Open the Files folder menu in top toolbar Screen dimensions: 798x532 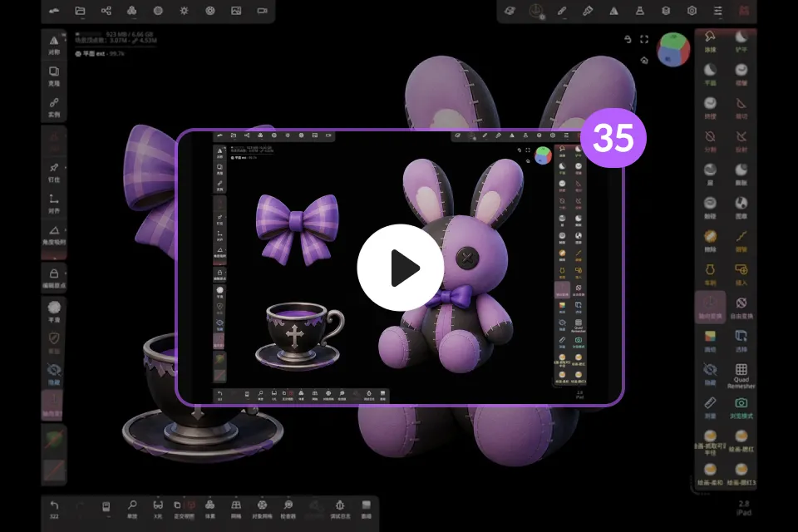(80, 11)
